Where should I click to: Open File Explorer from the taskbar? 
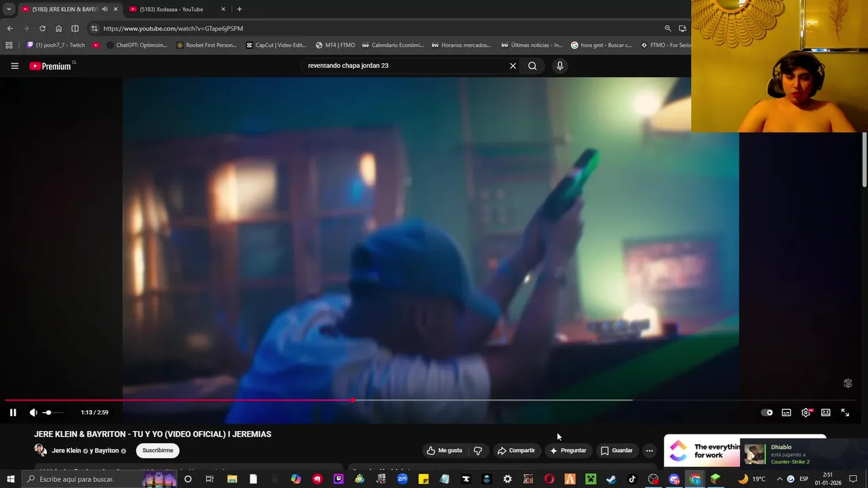pyautogui.click(x=232, y=479)
